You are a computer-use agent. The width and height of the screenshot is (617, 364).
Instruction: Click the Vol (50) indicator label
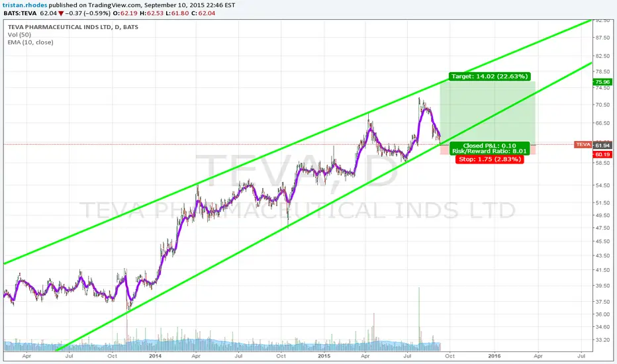pos(19,34)
